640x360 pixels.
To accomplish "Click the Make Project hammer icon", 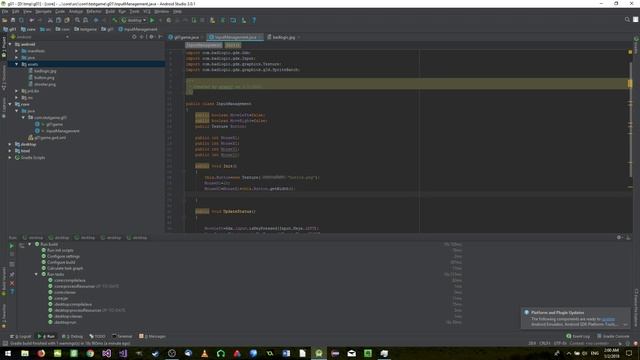I will click(115, 20).
